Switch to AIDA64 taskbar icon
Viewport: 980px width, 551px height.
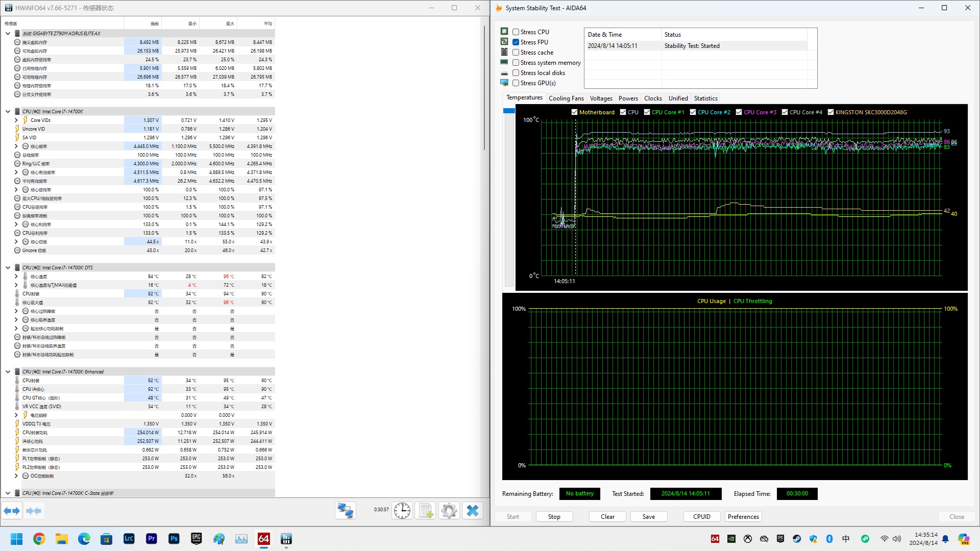264,539
